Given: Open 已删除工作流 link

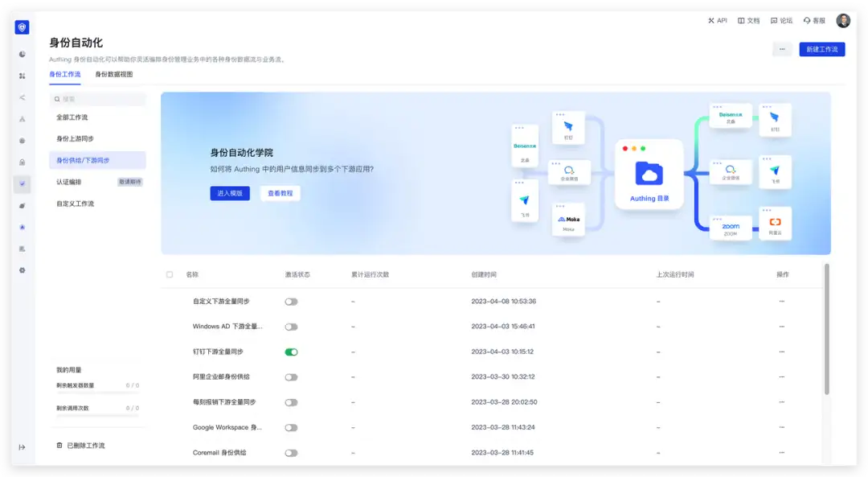Looking at the screenshot, I should pyautogui.click(x=86, y=446).
